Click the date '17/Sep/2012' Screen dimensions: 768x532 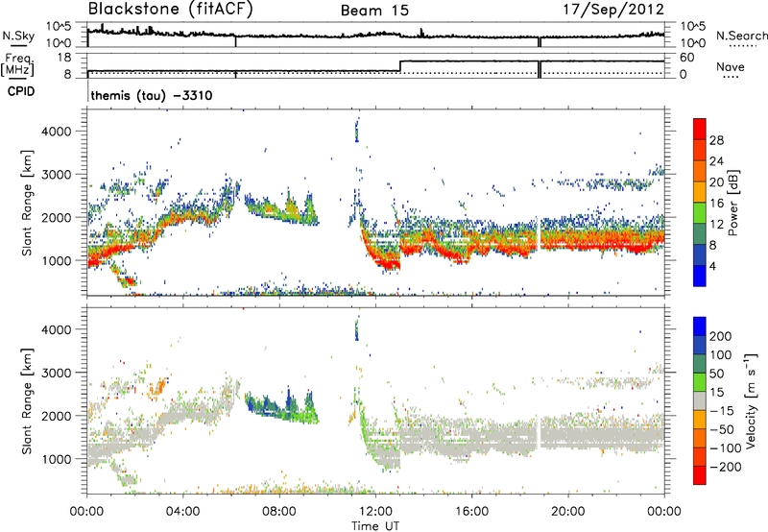tap(613, 10)
